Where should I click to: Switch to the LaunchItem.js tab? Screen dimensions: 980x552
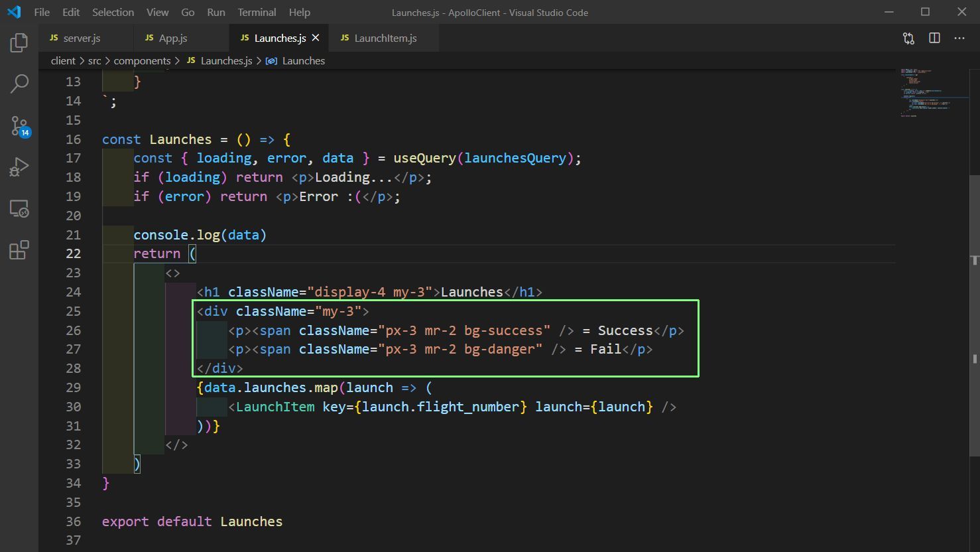coord(385,38)
